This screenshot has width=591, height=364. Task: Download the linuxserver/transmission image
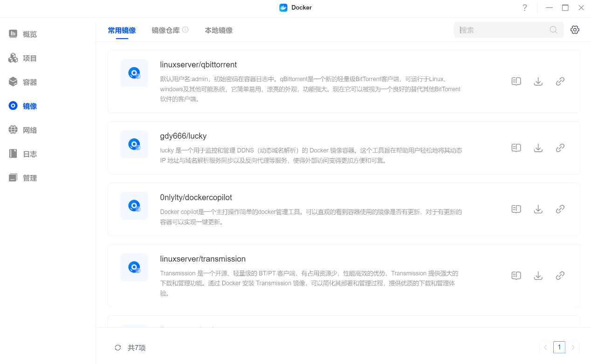pyautogui.click(x=538, y=276)
